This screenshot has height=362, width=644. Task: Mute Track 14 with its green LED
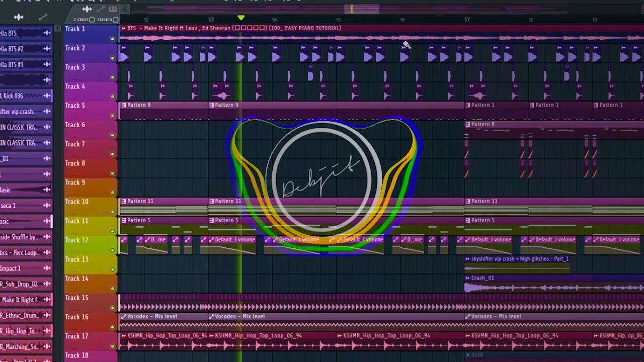112,289
